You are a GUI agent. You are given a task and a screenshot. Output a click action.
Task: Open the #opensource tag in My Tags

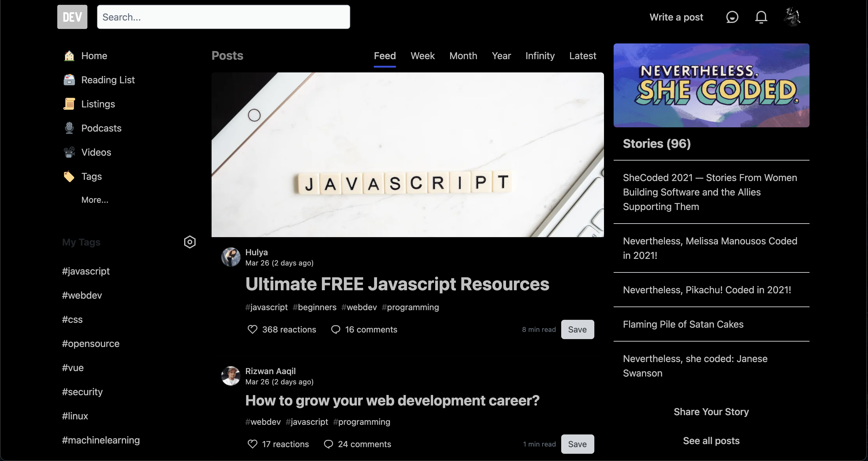click(x=91, y=343)
